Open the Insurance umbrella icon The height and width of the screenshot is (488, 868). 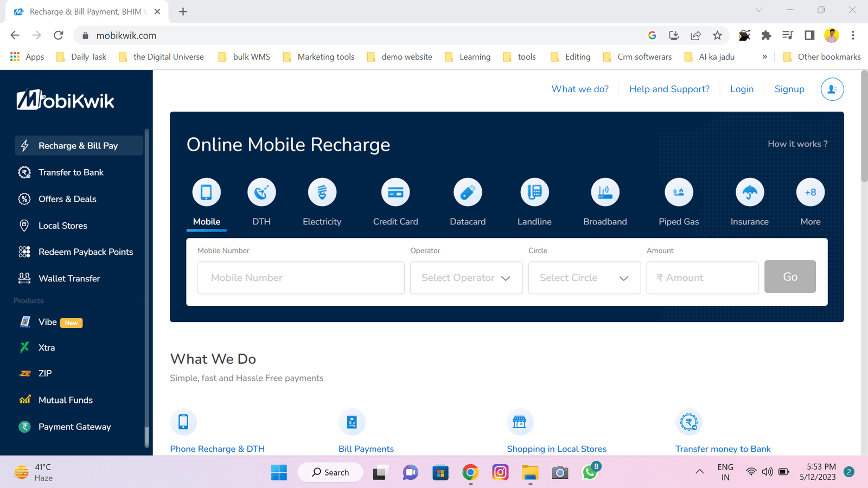(750, 192)
